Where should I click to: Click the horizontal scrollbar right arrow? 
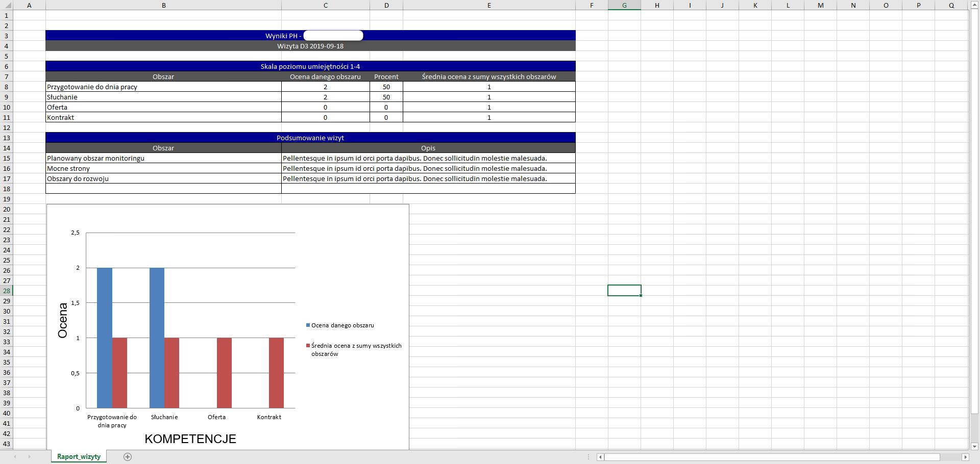[965, 457]
